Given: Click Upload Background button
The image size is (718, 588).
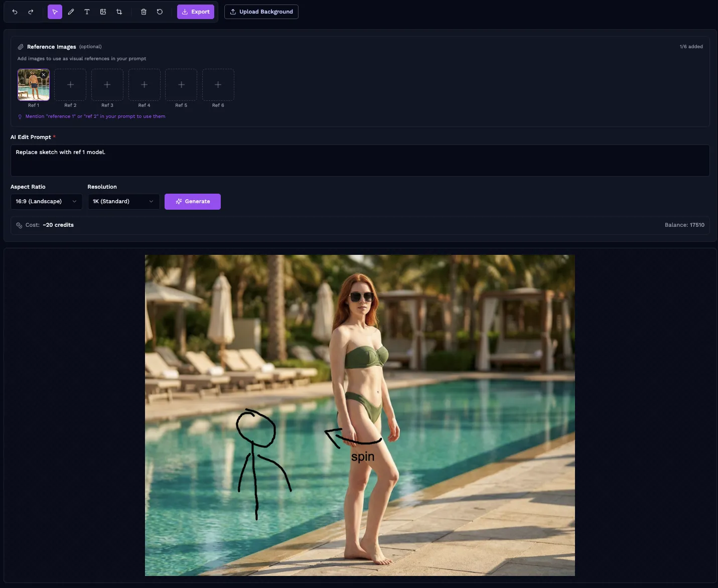Looking at the screenshot, I should 261,12.
